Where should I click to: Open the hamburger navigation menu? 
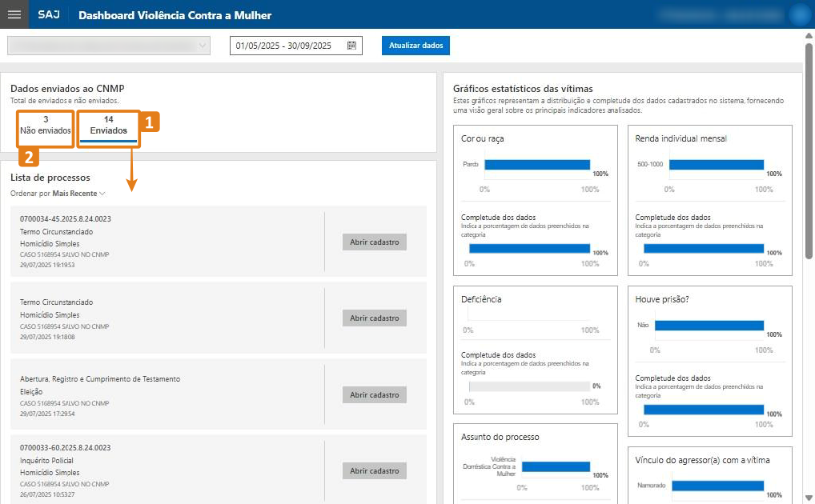click(14, 14)
